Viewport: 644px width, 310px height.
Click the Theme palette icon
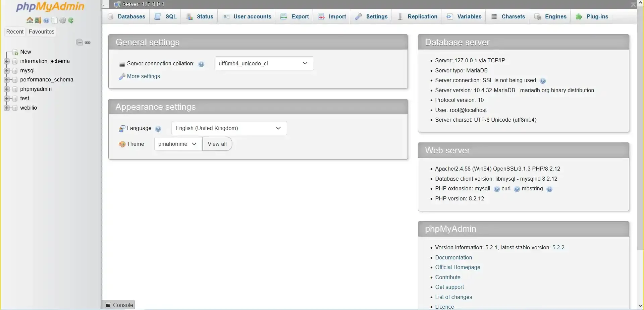122,144
